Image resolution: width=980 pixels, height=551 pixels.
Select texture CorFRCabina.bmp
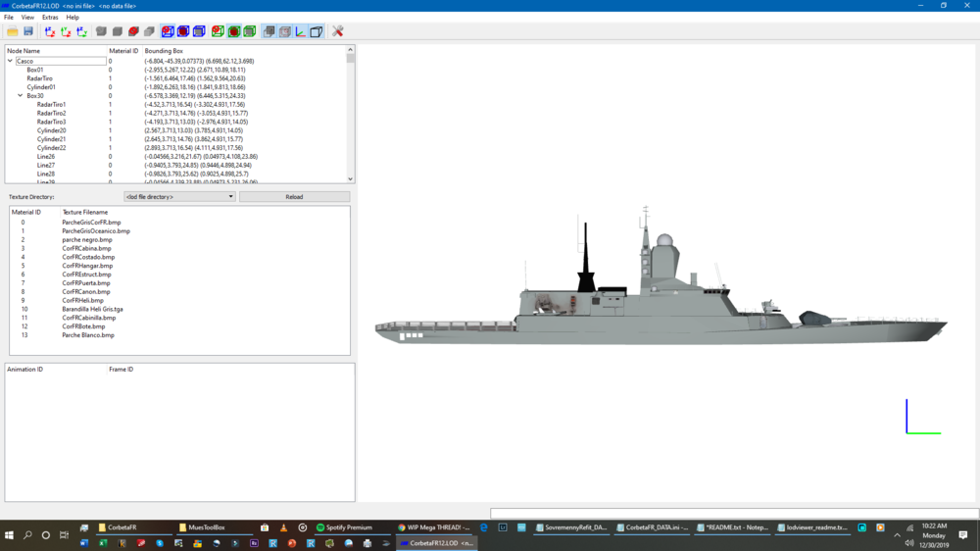point(86,248)
